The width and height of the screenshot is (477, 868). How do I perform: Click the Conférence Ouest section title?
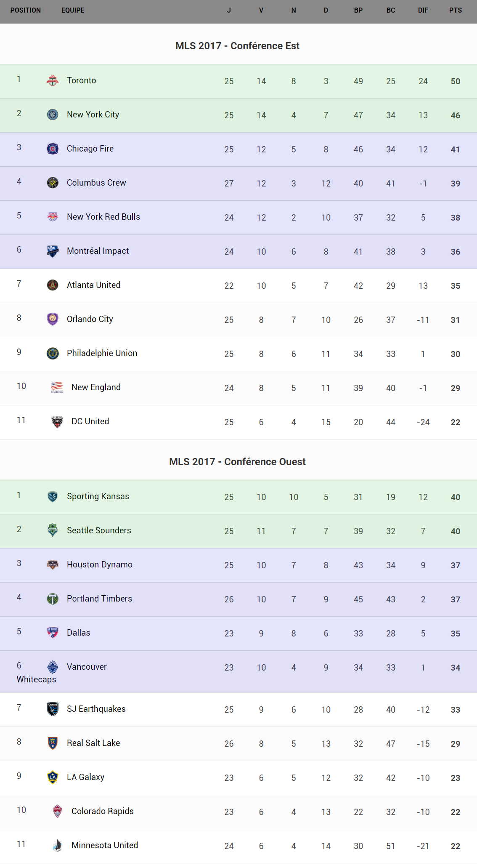click(237, 462)
